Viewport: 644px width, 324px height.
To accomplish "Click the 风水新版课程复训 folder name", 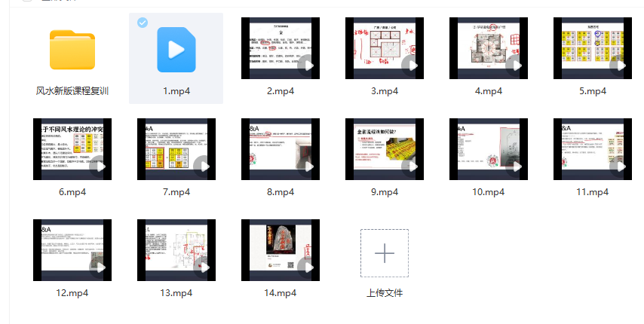I will (72, 91).
